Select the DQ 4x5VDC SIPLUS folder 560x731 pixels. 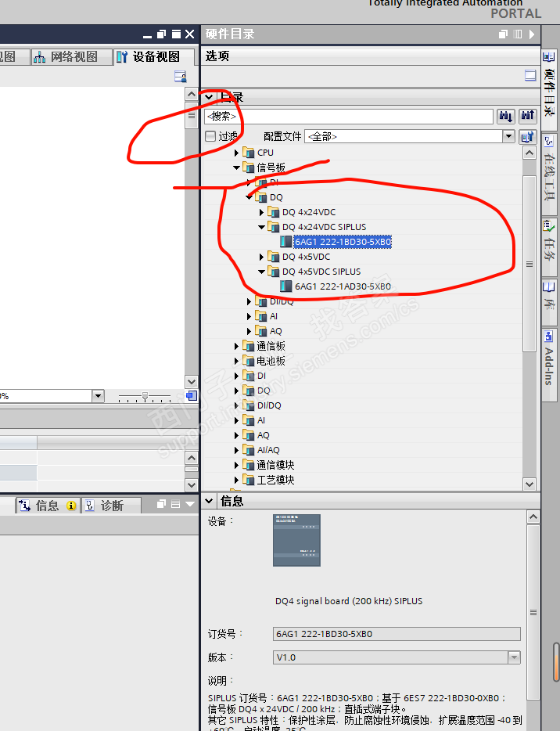(x=321, y=272)
